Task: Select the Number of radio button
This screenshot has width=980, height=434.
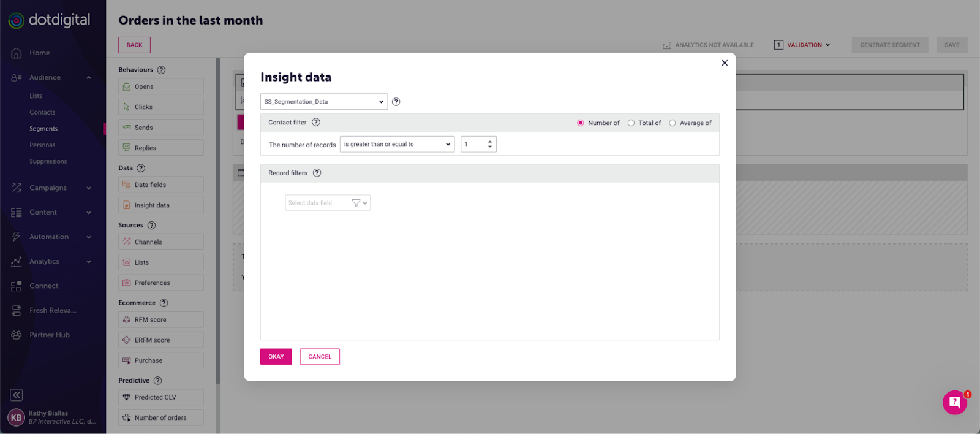Action: pos(581,123)
